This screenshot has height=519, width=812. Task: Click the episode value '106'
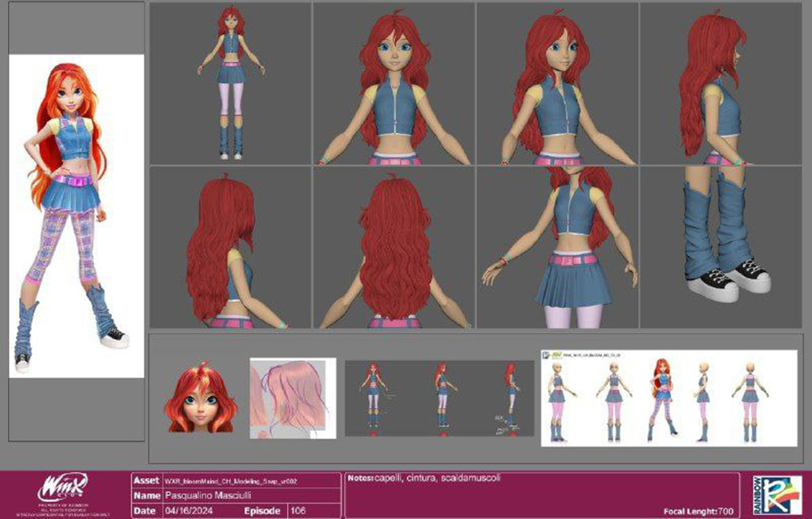click(298, 511)
